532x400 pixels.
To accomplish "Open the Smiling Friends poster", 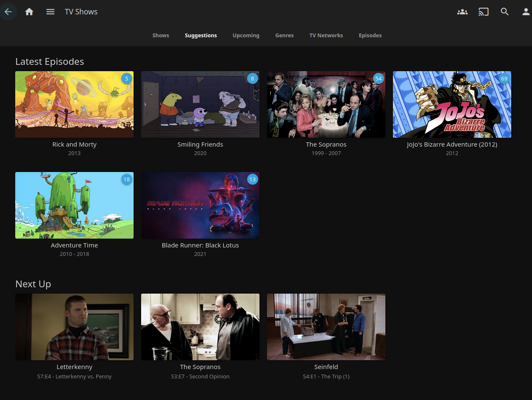I will pos(200,104).
